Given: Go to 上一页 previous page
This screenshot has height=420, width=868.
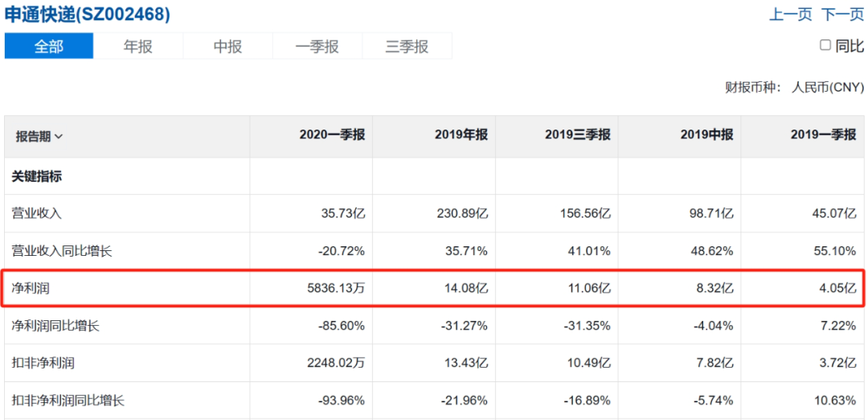Looking at the screenshot, I should [x=791, y=14].
